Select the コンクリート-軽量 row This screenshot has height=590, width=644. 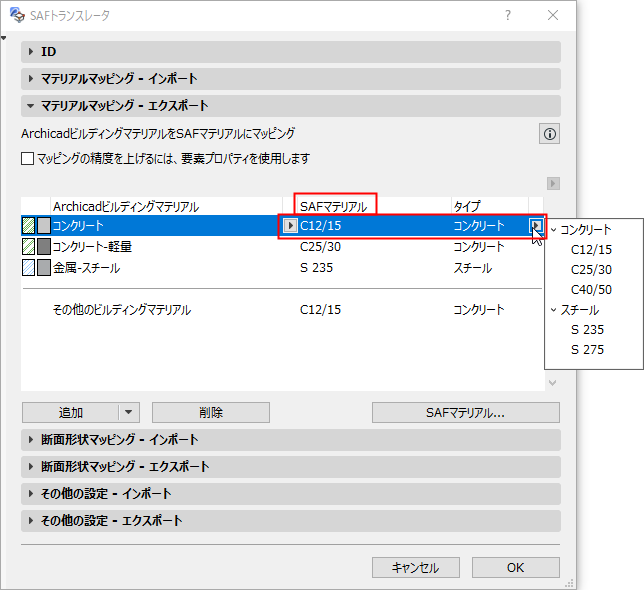283,246
